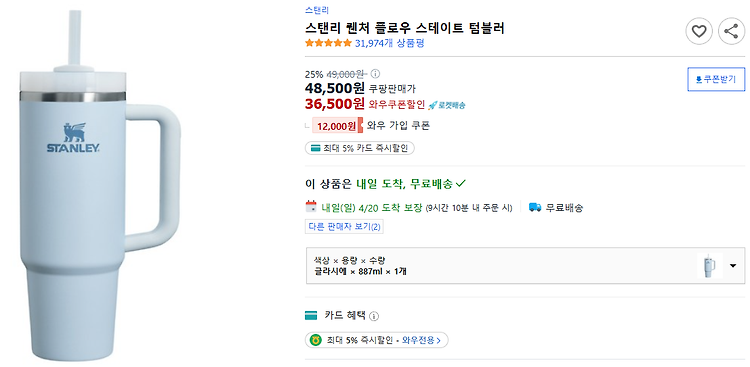The width and height of the screenshot is (750, 367).
Task: Click the heart wishlist icon
Action: point(699,32)
